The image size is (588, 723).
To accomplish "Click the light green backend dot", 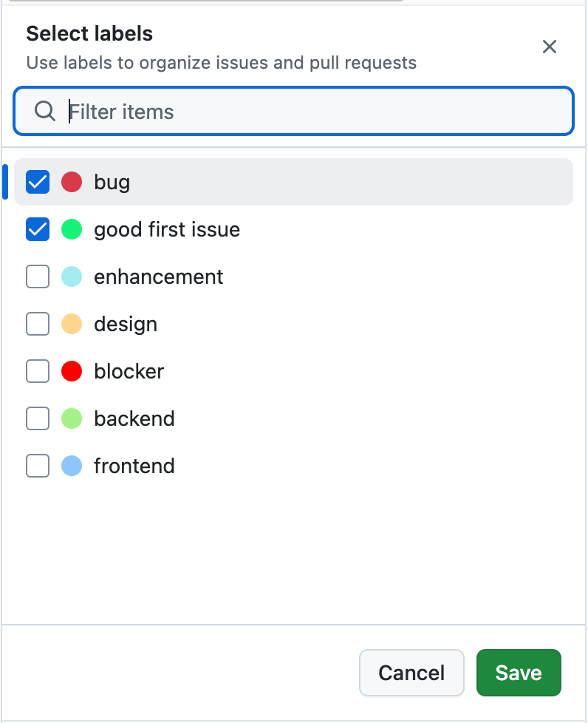I will pyautogui.click(x=72, y=418).
